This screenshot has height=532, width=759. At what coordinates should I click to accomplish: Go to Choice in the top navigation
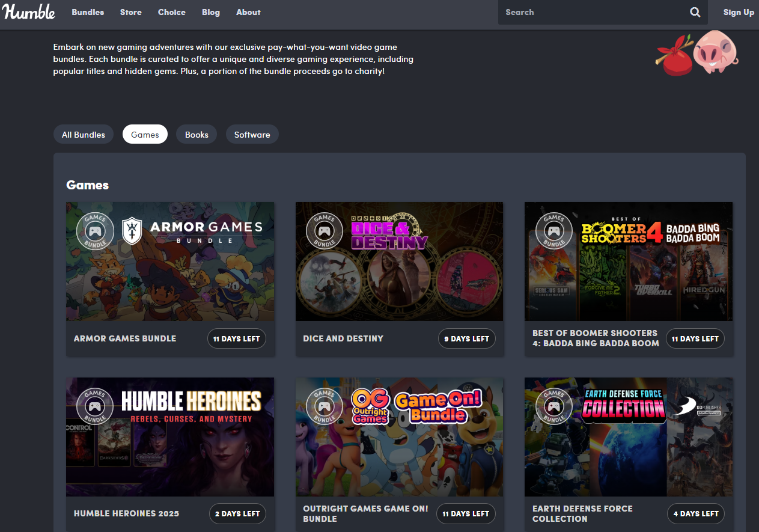pyautogui.click(x=172, y=12)
